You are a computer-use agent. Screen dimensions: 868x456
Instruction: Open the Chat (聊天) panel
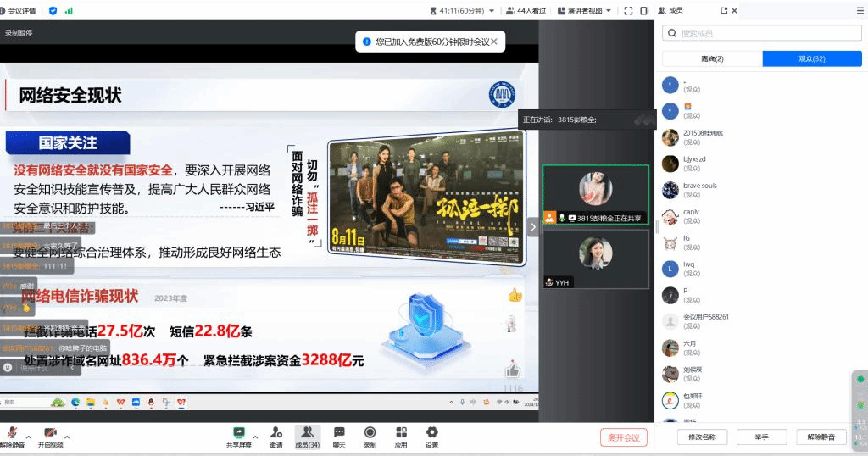click(339, 437)
